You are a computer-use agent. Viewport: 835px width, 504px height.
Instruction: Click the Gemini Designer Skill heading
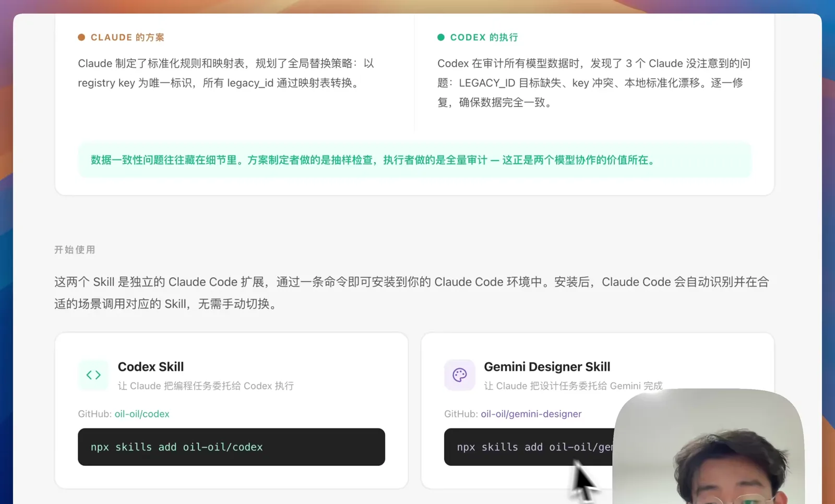tap(547, 367)
